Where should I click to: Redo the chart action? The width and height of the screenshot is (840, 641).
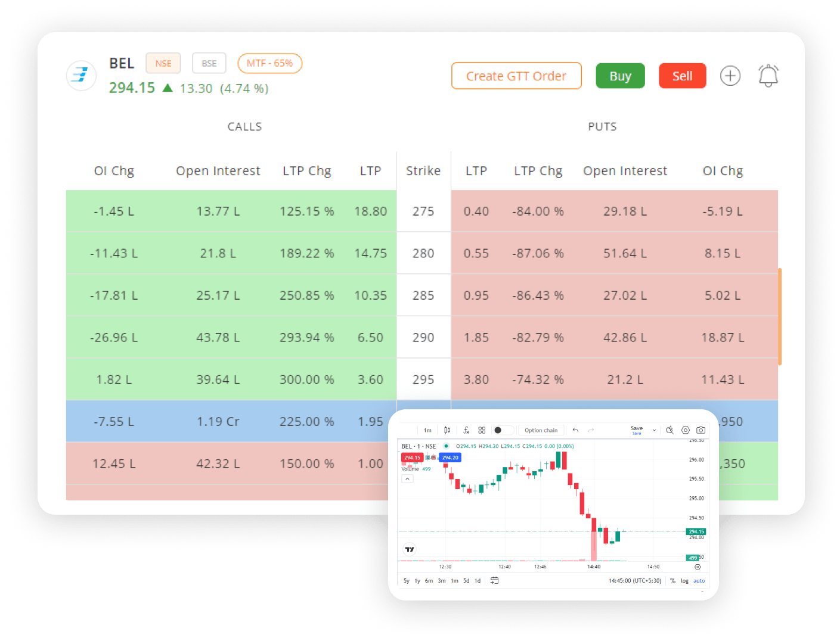[x=591, y=430]
